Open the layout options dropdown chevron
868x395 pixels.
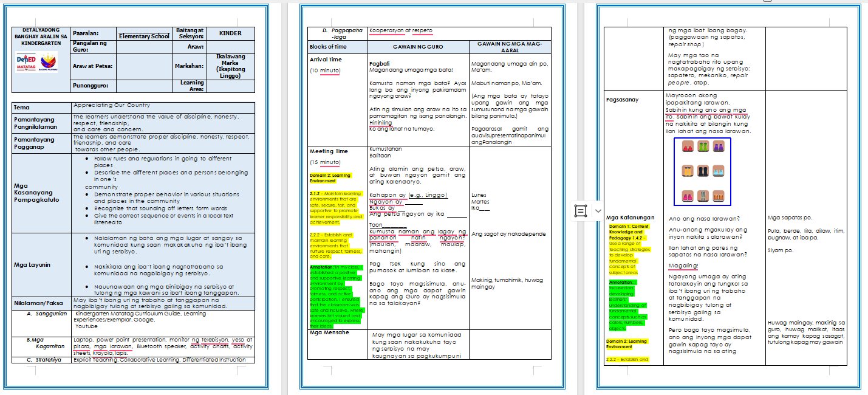coord(598,211)
